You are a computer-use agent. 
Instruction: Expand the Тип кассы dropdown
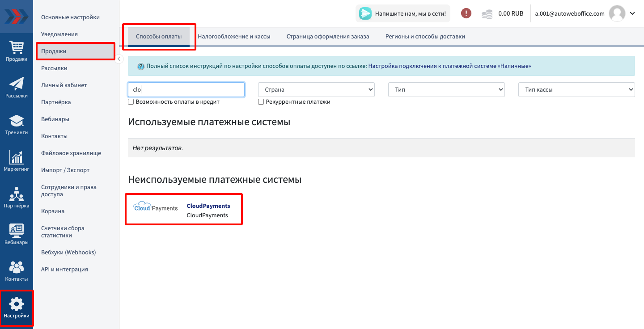point(576,90)
